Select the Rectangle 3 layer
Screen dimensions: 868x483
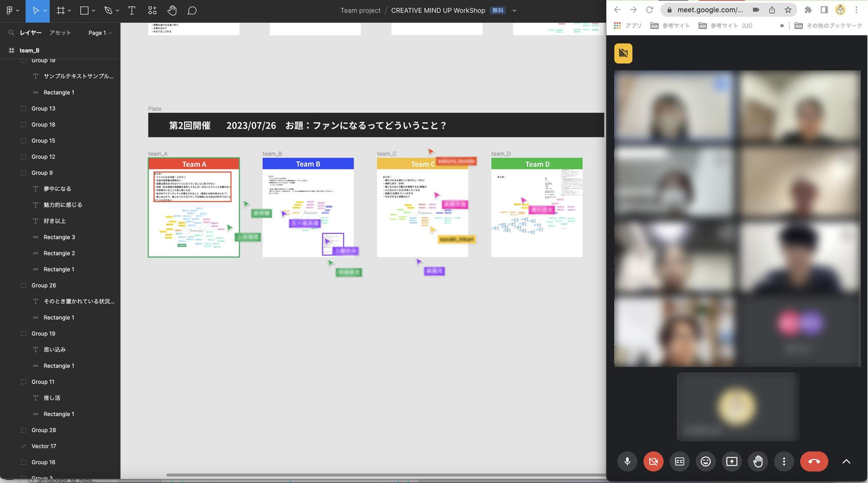[60, 237]
